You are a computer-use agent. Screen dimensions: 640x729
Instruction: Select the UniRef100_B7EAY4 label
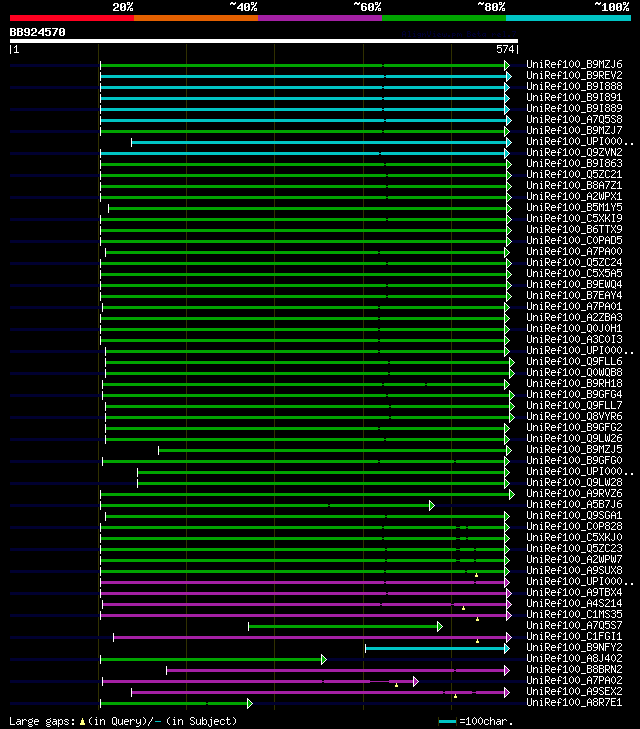(x=574, y=295)
